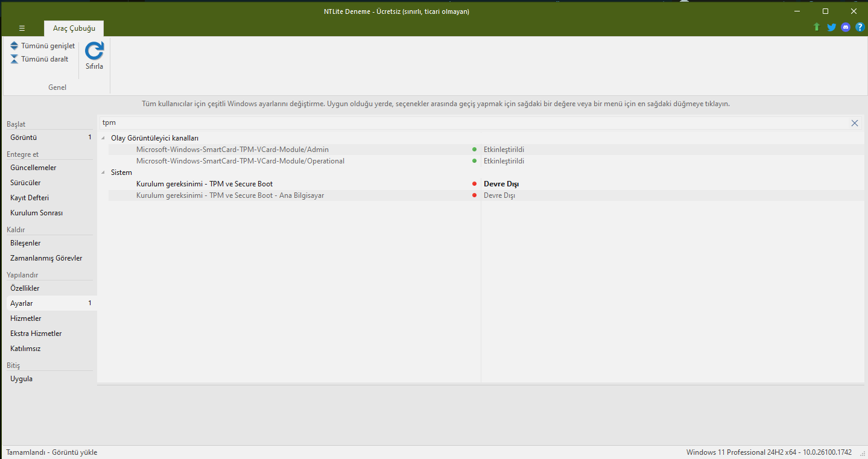Click Devre Dışı value for Ana Bilgisayar

(499, 195)
